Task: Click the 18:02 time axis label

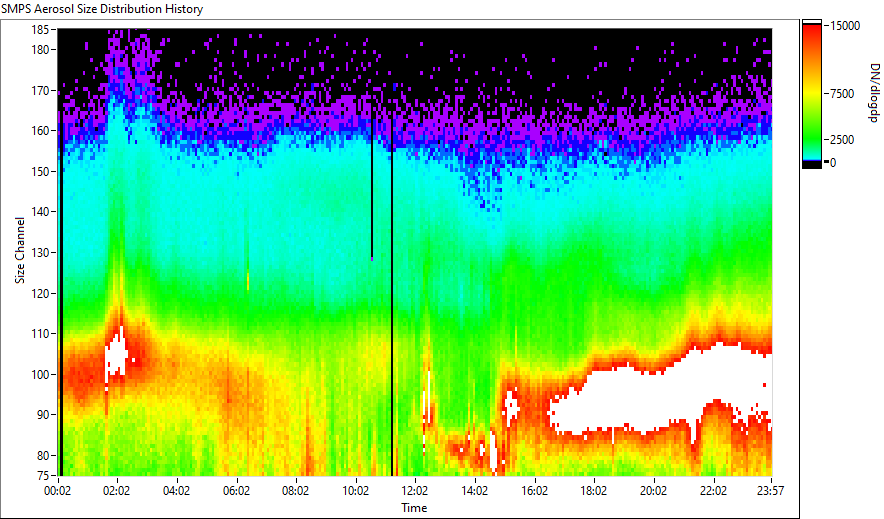Action: pos(594,491)
